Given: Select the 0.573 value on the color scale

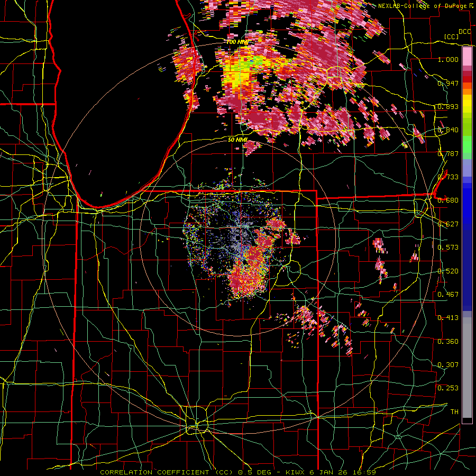Looking at the screenshot, I should 448,248.
